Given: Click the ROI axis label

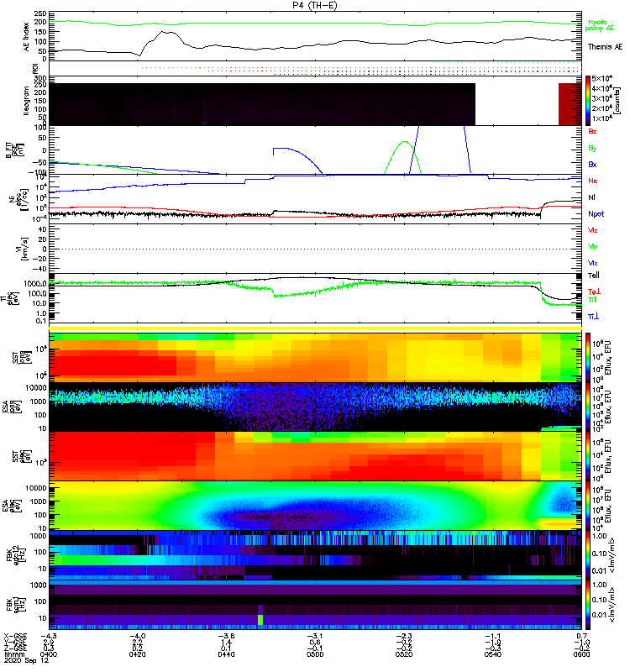Looking at the screenshot, I should pyautogui.click(x=35, y=69).
